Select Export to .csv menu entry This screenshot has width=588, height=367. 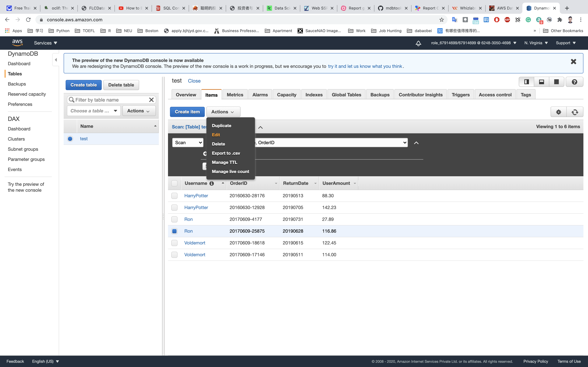point(226,153)
